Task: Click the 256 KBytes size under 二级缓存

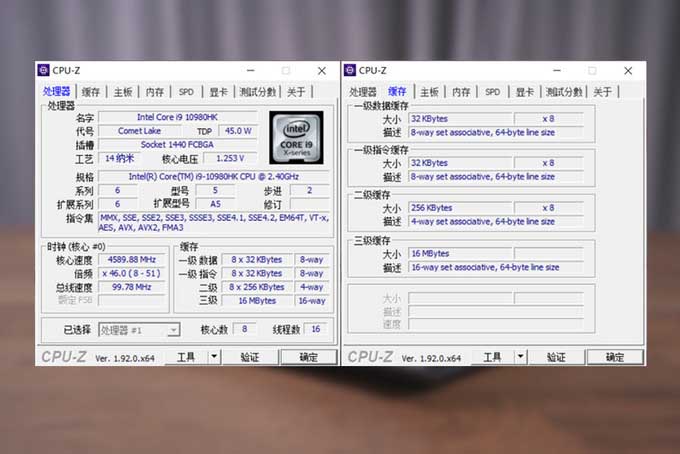Action: coord(461,208)
